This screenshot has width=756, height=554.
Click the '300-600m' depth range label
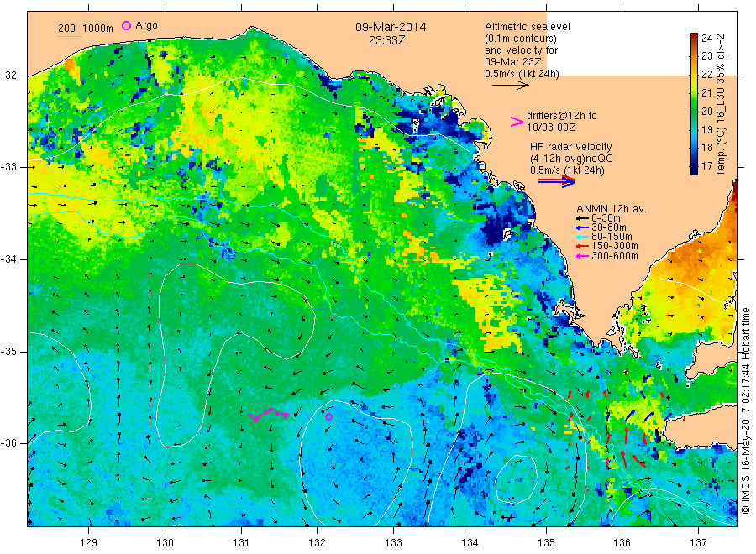click(x=614, y=256)
